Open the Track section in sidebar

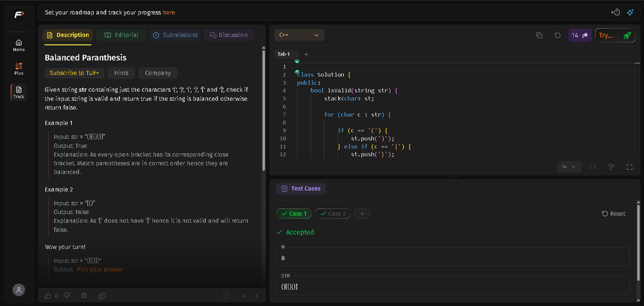tap(19, 92)
